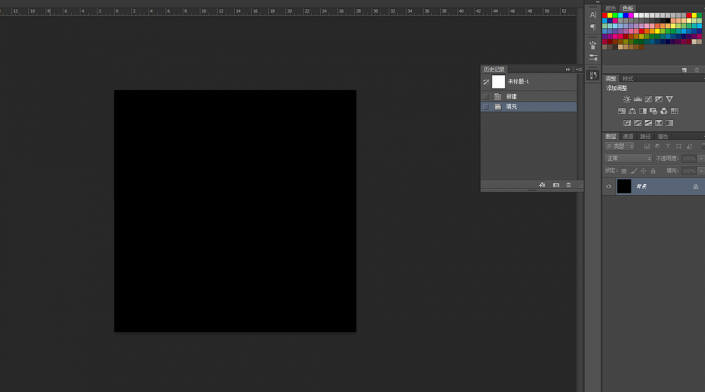Open the 不透明度 opacity slider arrow
The image size is (705, 392).
(701, 158)
